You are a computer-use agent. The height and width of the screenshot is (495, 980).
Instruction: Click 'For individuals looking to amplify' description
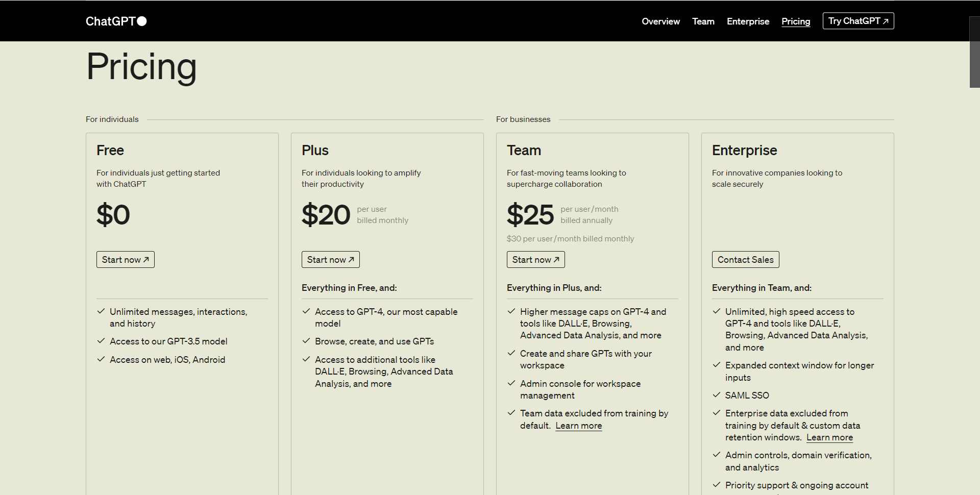pos(361,179)
